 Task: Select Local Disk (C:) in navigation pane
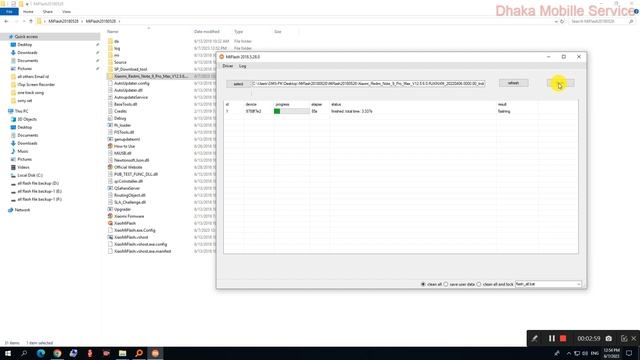30,175
